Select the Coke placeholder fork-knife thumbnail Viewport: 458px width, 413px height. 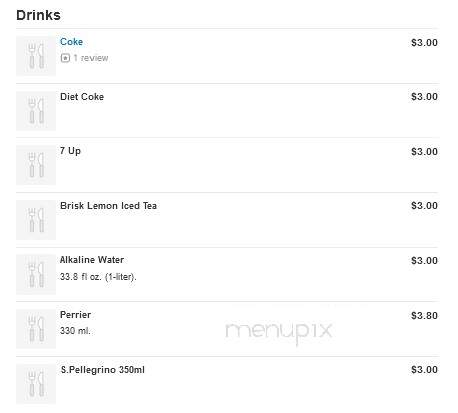(36, 56)
